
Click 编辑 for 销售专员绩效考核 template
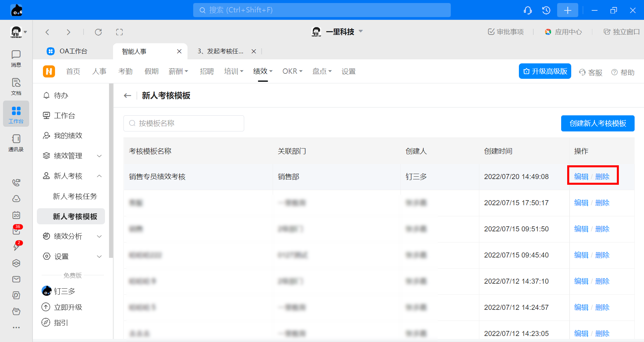point(581,177)
